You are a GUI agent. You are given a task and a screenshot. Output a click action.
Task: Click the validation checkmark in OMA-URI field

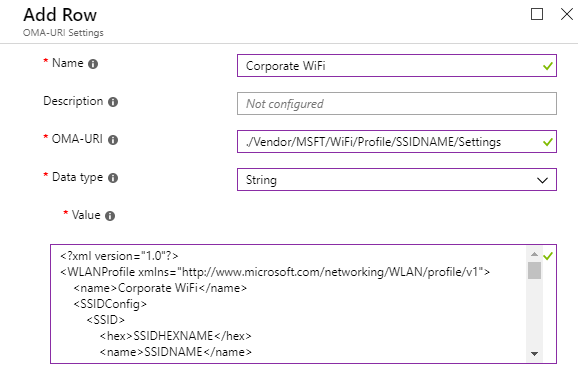point(548,142)
